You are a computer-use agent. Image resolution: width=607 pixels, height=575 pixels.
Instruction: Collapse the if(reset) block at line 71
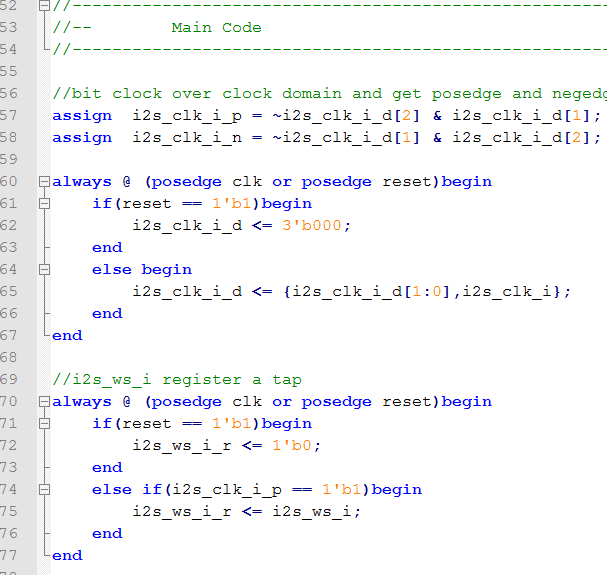[45, 424]
